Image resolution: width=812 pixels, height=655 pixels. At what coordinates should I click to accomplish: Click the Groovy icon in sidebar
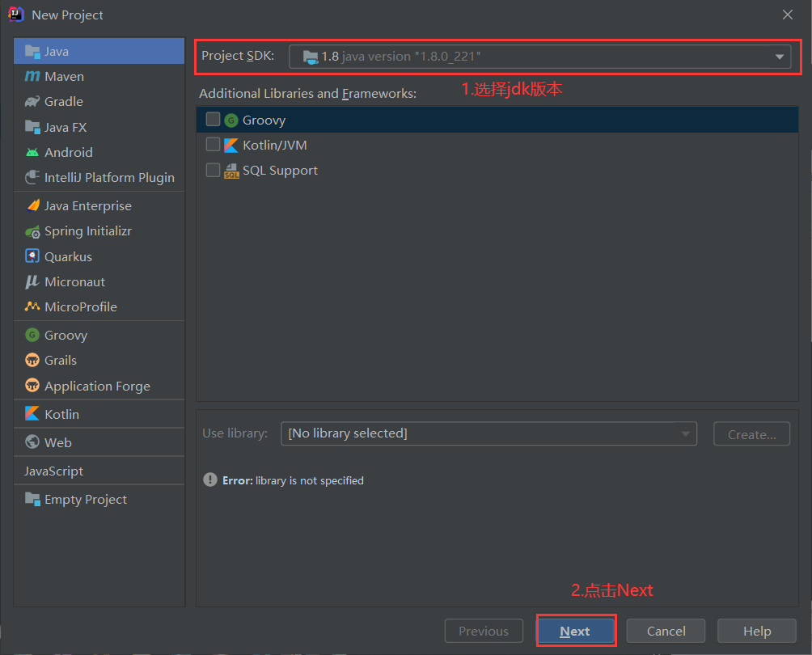pyautogui.click(x=32, y=335)
